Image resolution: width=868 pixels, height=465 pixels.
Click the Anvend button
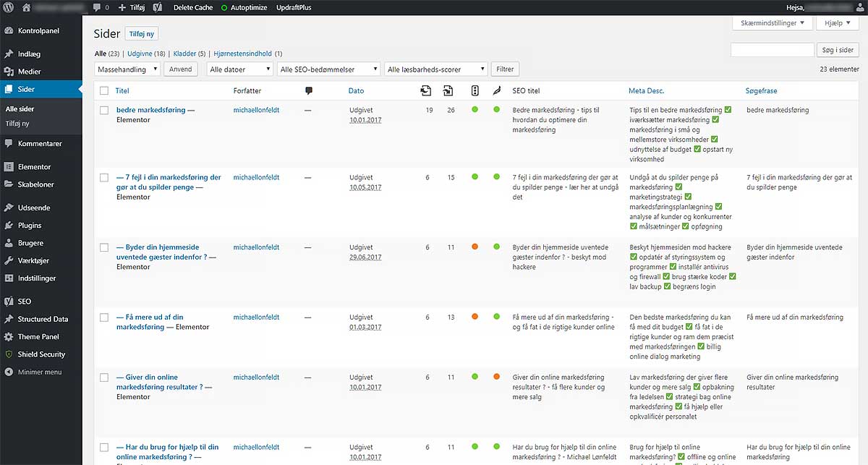[181, 69]
